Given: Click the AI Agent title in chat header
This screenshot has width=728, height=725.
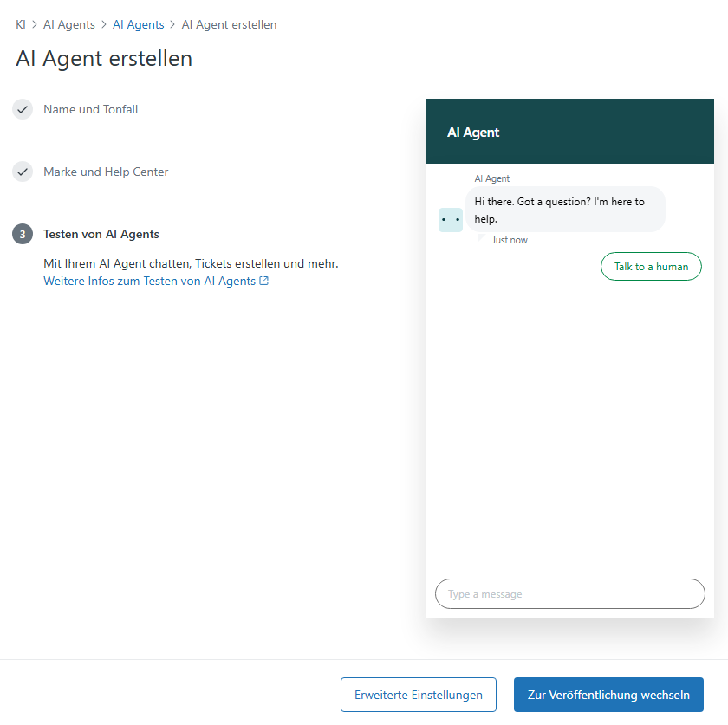Looking at the screenshot, I should point(473,133).
